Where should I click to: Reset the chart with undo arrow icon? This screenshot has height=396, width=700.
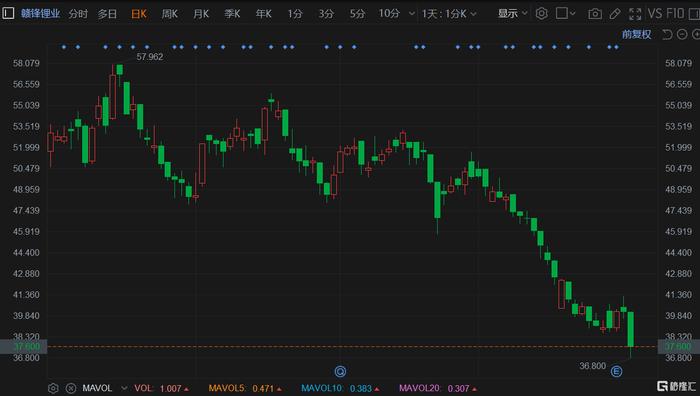pyautogui.click(x=667, y=34)
